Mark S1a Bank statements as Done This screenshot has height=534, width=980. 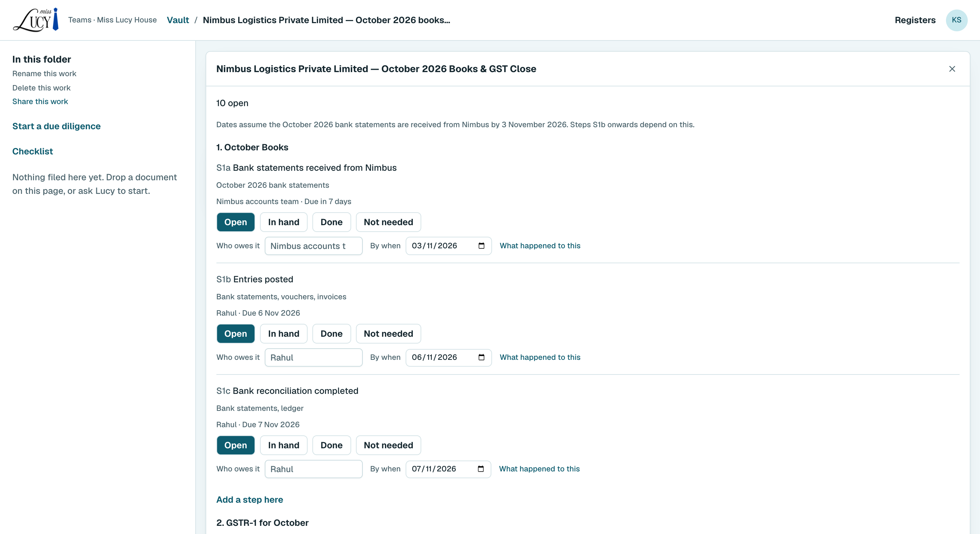[331, 222]
